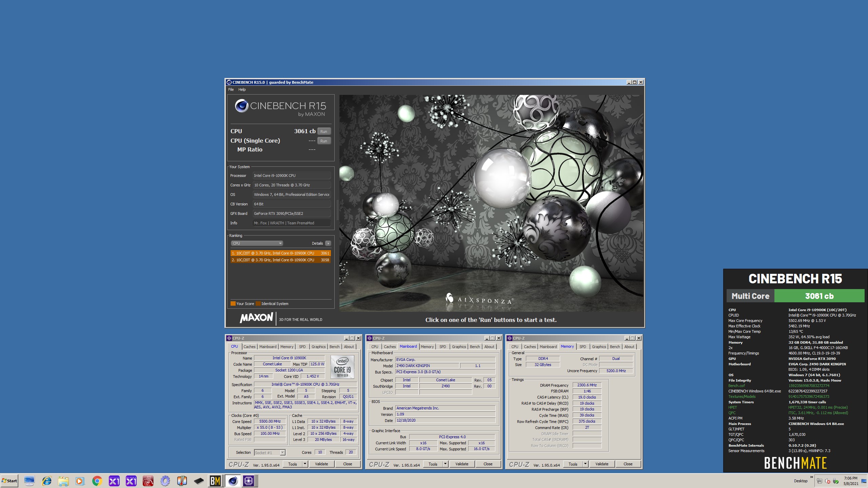Image resolution: width=868 pixels, height=488 pixels.
Task: Open Windows Media Player taskbar icon
Action: click(x=80, y=481)
